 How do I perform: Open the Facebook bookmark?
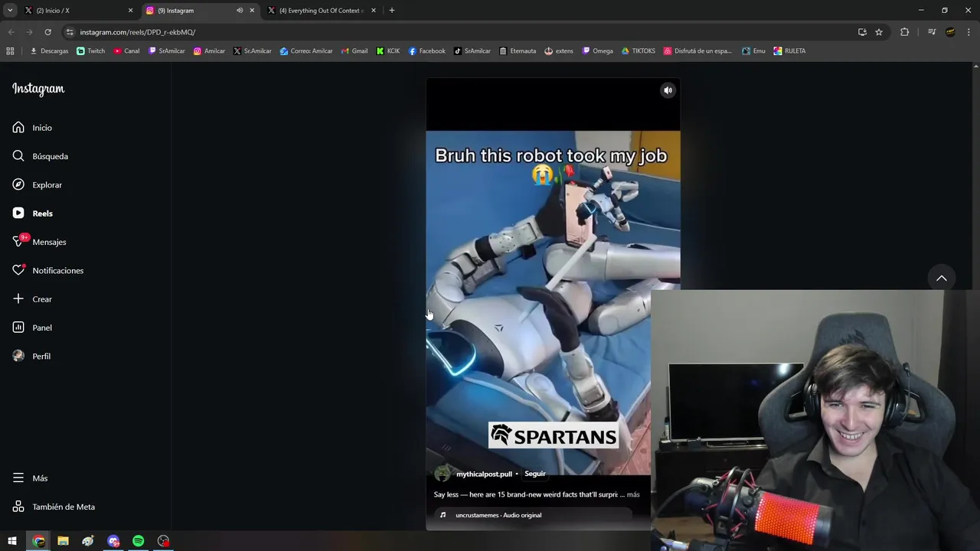click(x=426, y=51)
